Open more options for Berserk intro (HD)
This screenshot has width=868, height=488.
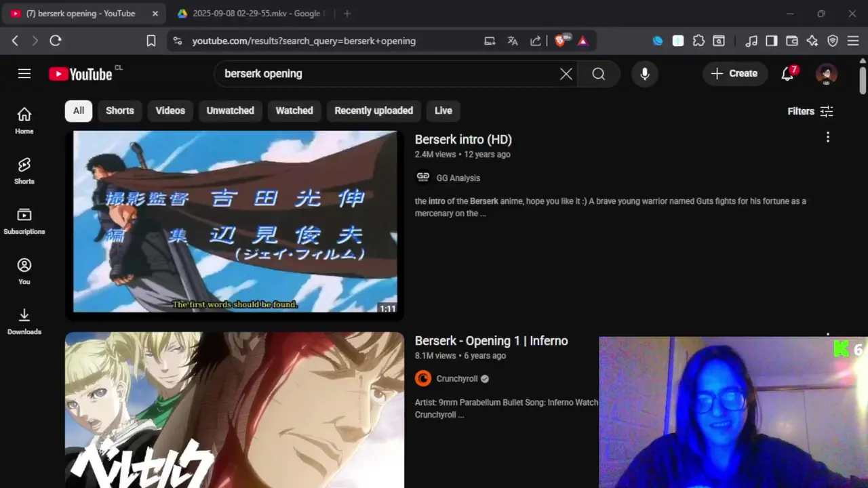click(827, 138)
